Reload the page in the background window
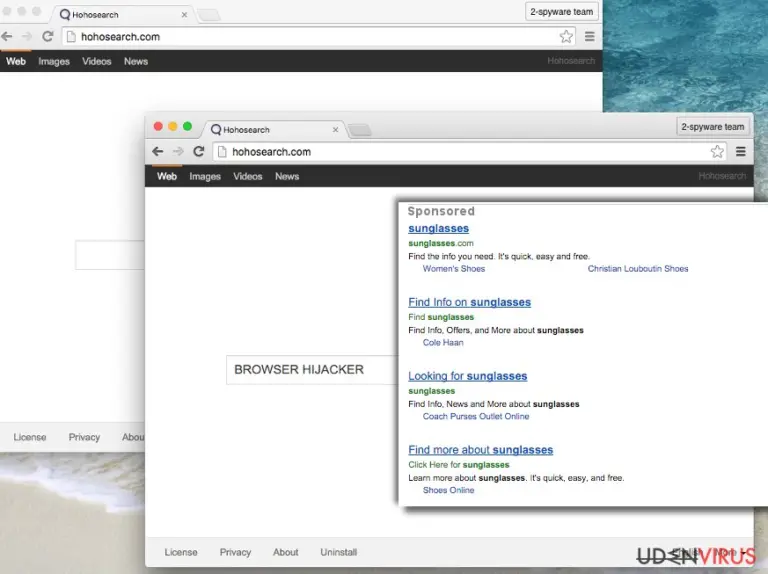 click(48, 36)
